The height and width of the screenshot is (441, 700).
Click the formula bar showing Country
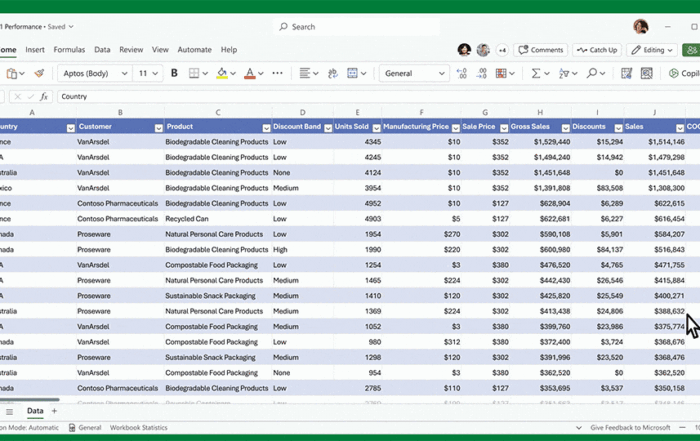[x=378, y=96]
